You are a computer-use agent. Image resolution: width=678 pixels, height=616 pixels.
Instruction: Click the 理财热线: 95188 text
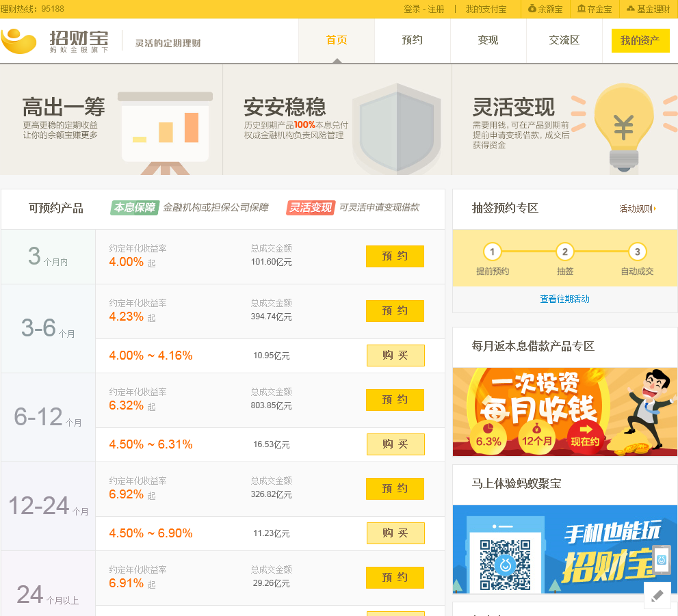[32, 9]
